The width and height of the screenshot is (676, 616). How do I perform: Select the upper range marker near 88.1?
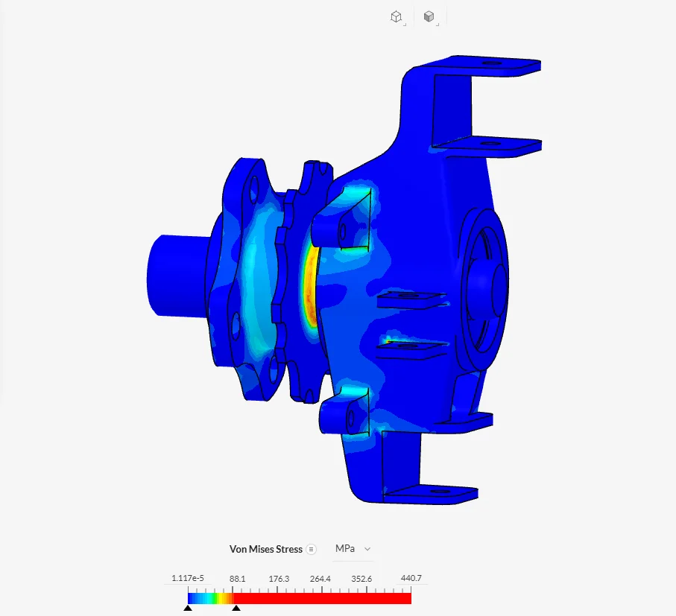point(236,608)
